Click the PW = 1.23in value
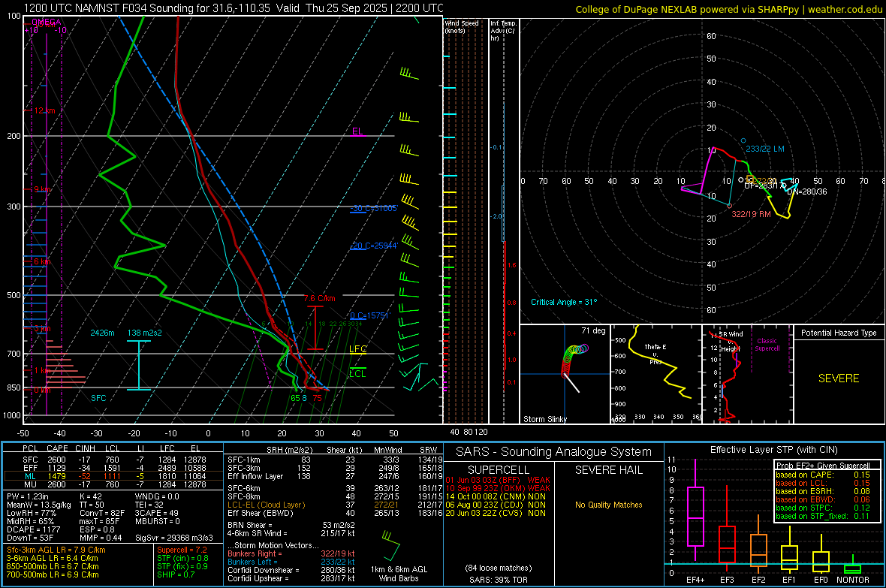Viewport: 886px width, 588px height. (x=29, y=496)
